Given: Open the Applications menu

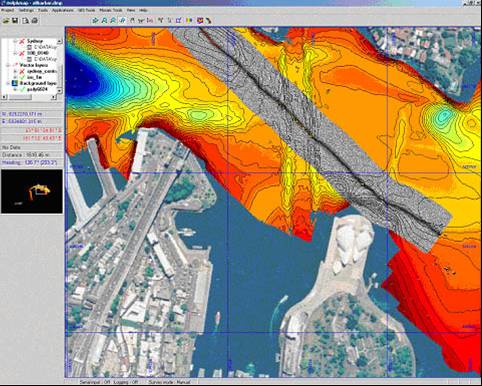Looking at the screenshot, I should 62,10.
